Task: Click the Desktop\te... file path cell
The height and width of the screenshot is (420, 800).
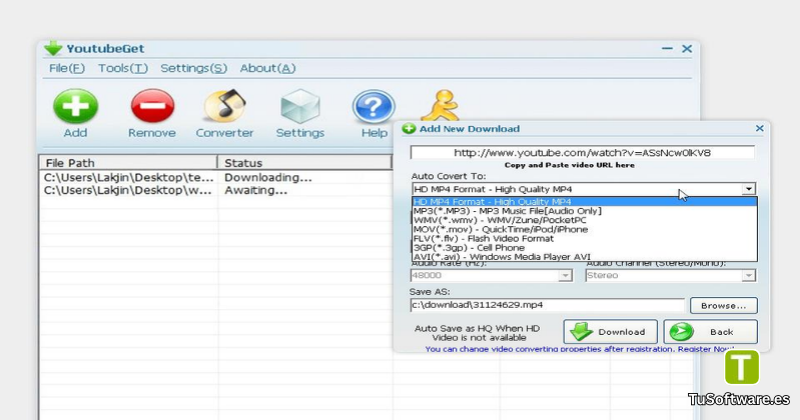Action: tap(129, 178)
